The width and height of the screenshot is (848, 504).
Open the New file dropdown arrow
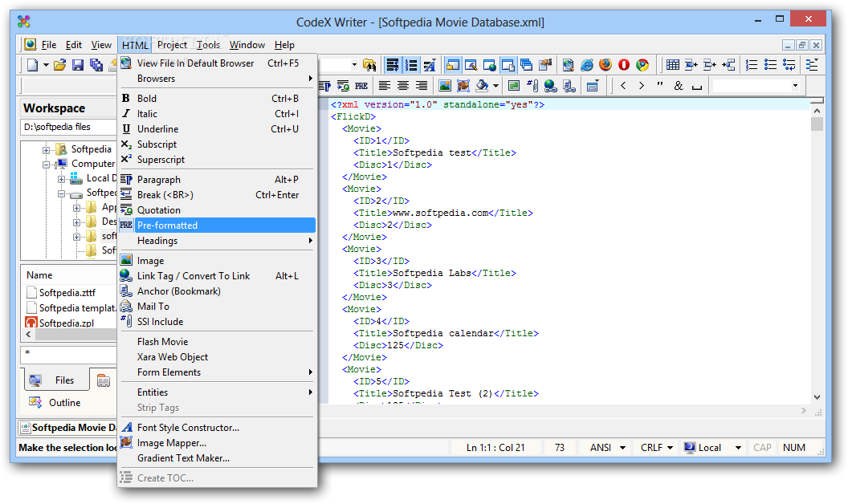[46, 66]
